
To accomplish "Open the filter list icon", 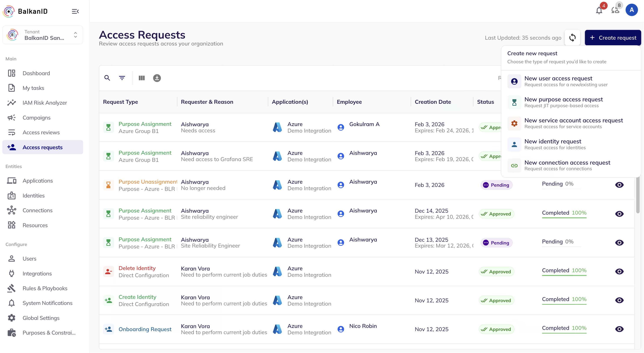I will (122, 78).
